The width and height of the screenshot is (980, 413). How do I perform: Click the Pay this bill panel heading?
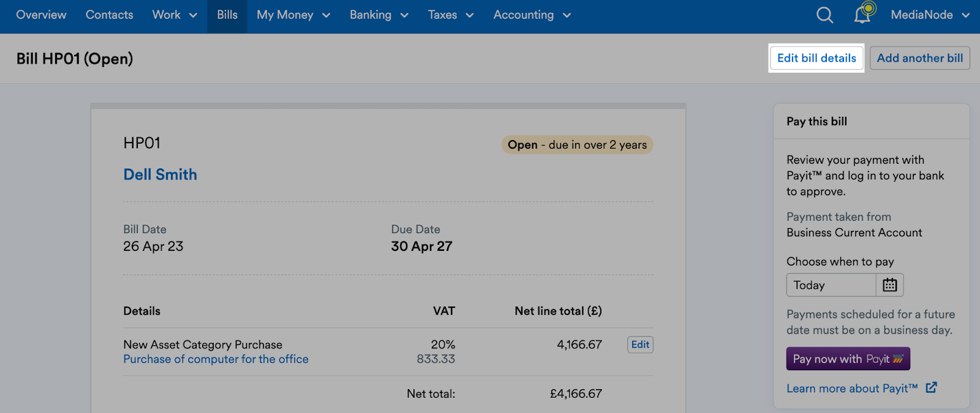(x=816, y=121)
